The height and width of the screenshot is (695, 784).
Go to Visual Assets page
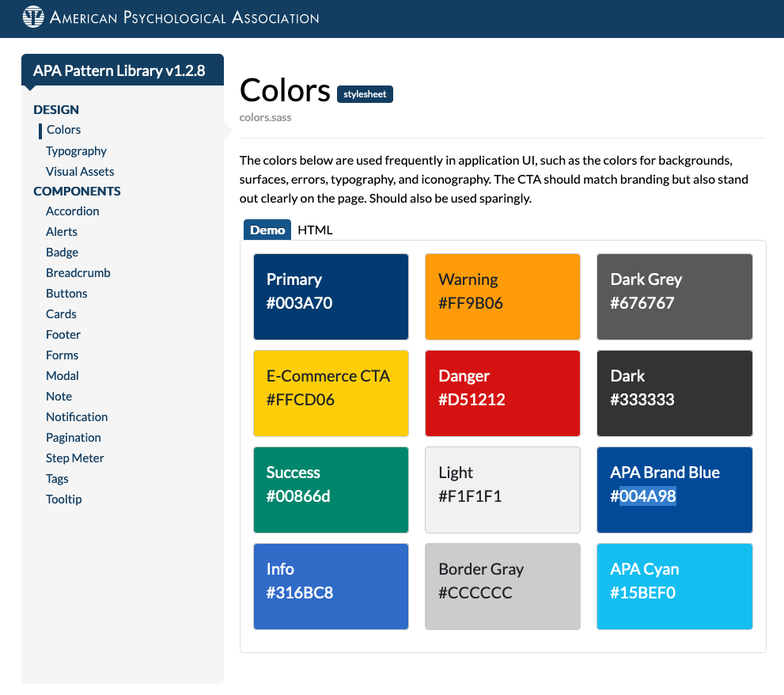pyautogui.click(x=80, y=171)
